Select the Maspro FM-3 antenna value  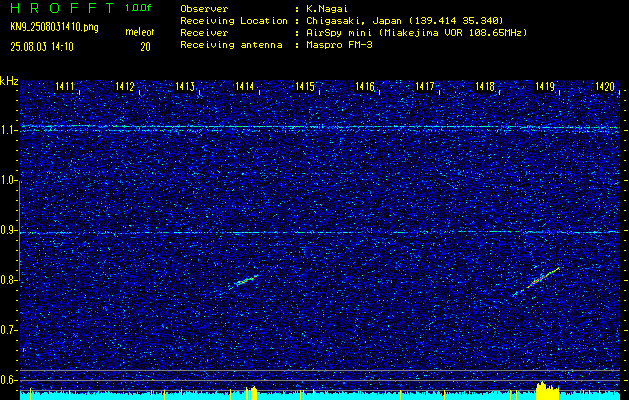pos(339,45)
